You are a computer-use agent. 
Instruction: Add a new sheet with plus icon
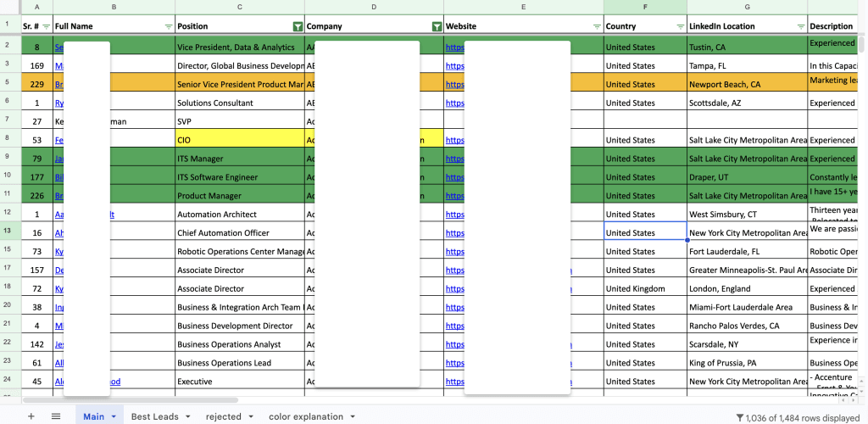coord(31,416)
